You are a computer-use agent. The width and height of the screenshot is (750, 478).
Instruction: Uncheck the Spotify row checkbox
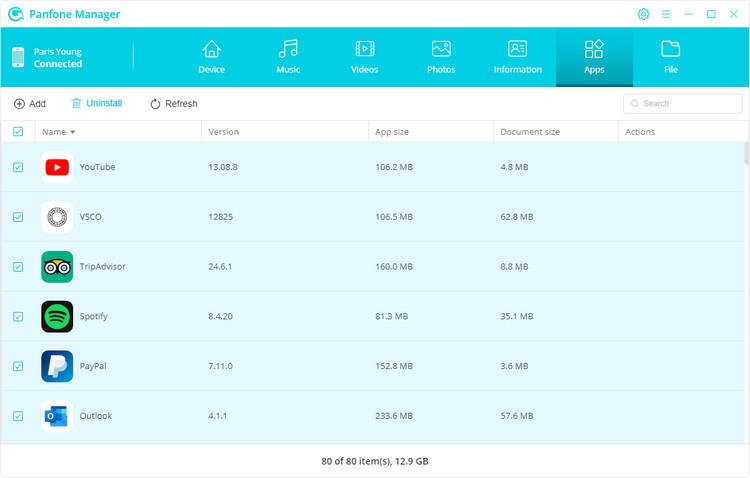pos(18,316)
